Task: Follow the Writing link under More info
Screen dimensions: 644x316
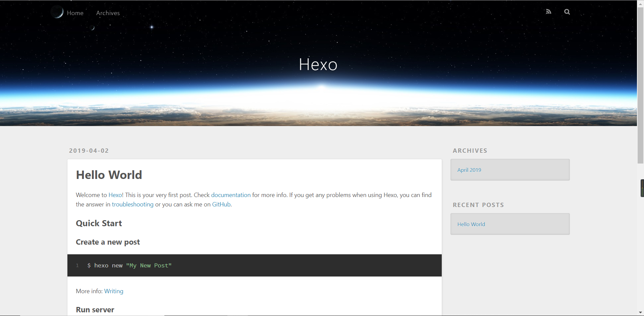Action: [114, 291]
